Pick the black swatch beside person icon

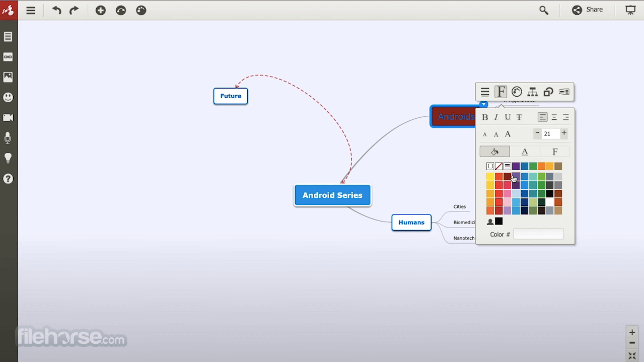click(498, 222)
